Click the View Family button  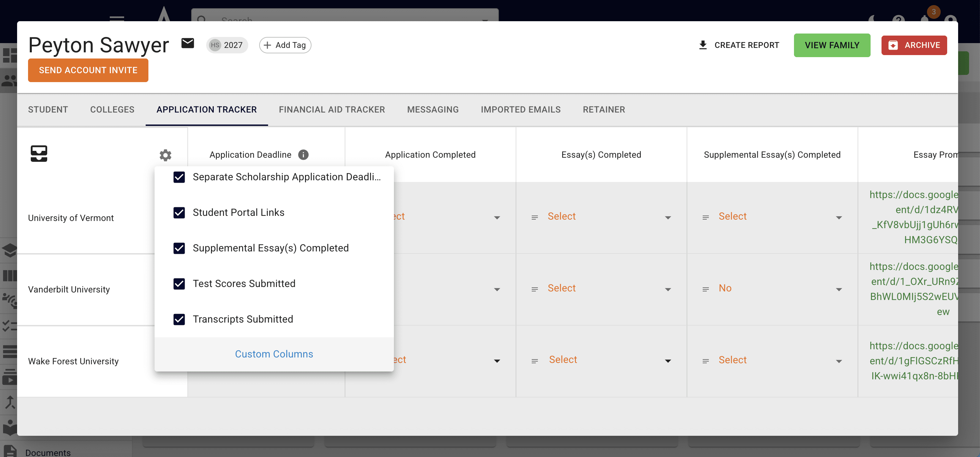point(832,45)
